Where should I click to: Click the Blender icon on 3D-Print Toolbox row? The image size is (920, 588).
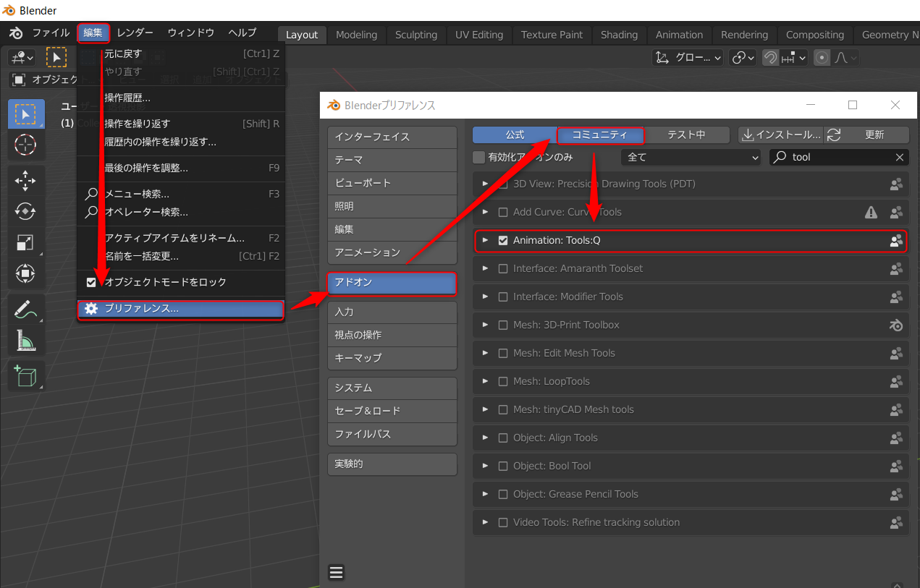[x=896, y=325]
